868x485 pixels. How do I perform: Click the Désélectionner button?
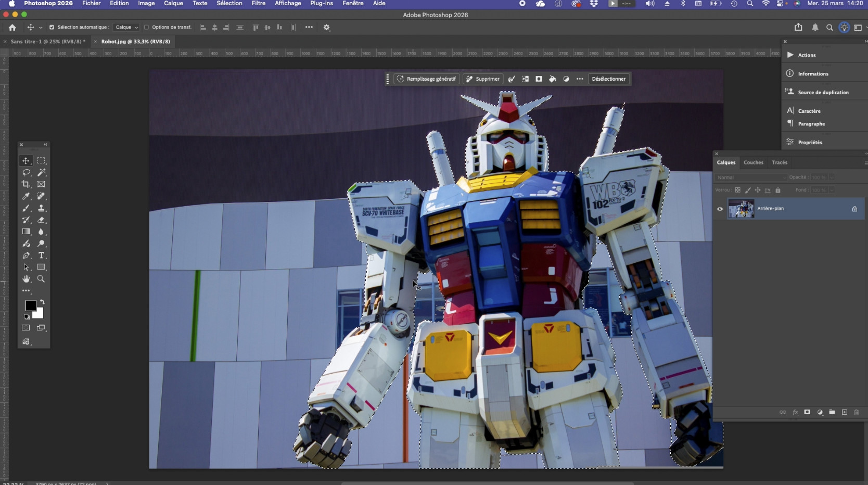click(x=608, y=79)
